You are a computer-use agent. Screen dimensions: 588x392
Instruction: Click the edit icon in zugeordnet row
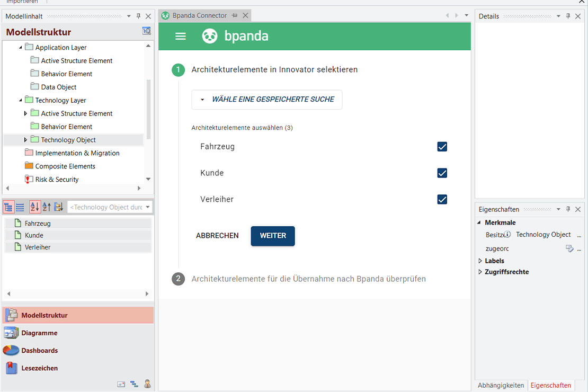(x=569, y=248)
